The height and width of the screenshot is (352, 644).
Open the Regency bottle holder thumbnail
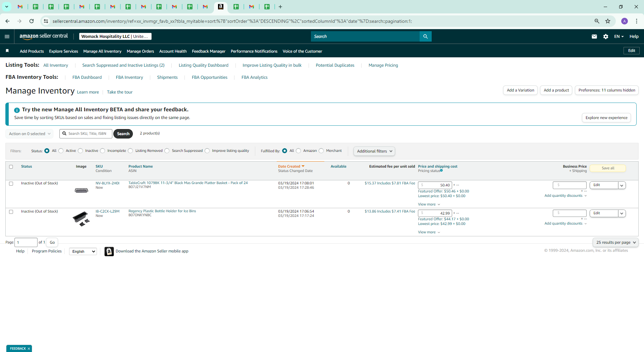coord(81,219)
